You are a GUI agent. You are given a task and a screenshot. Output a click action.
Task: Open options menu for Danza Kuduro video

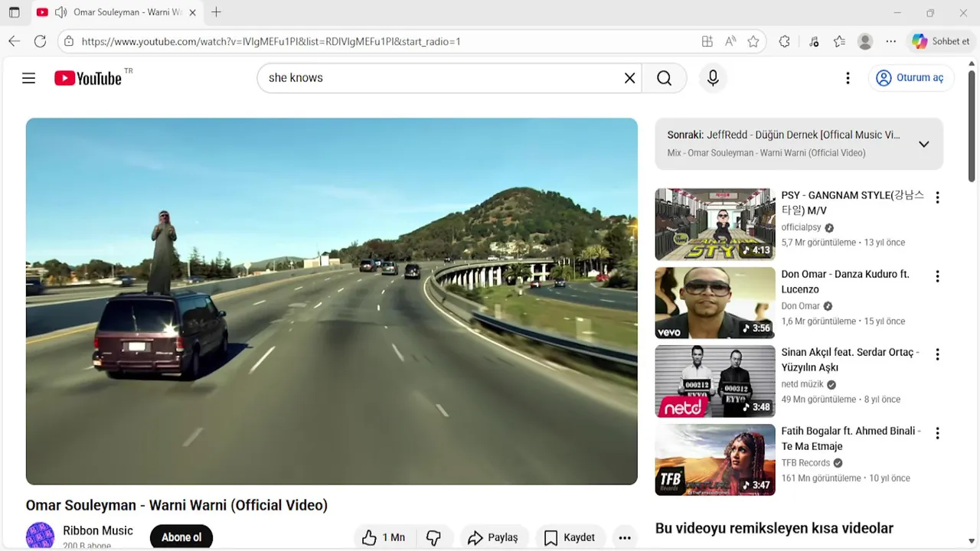pyautogui.click(x=937, y=276)
